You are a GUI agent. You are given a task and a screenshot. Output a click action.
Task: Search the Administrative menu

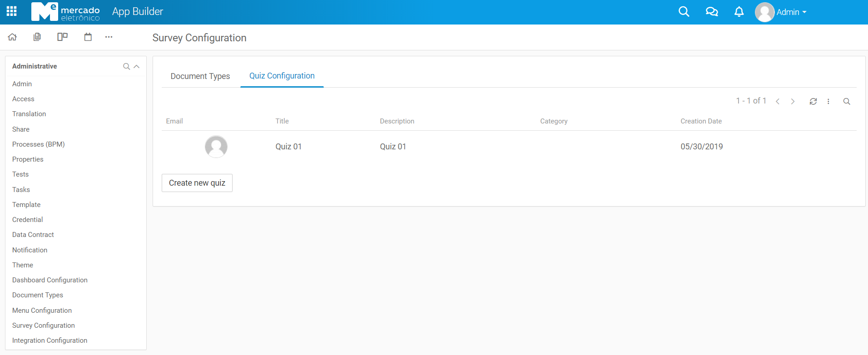[126, 67]
